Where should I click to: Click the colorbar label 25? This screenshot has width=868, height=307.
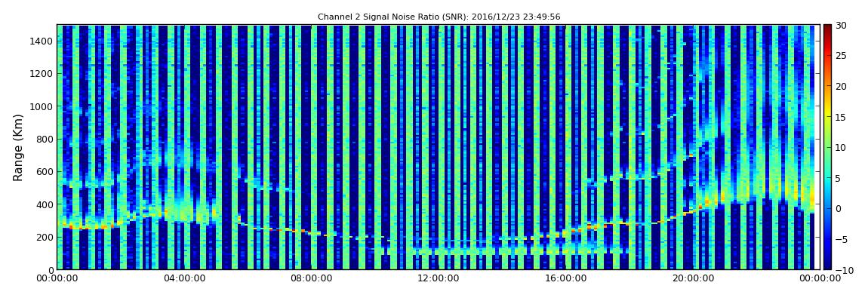click(841, 55)
